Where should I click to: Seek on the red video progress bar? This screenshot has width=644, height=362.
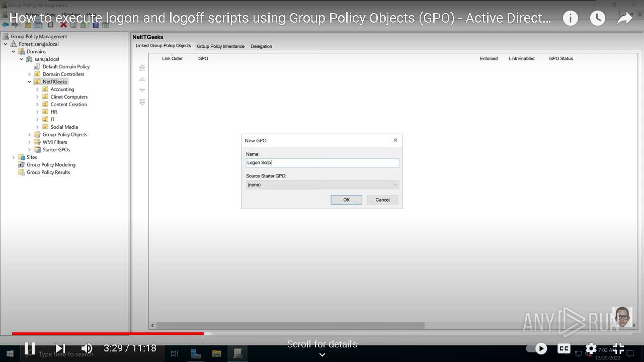[x=108, y=333]
